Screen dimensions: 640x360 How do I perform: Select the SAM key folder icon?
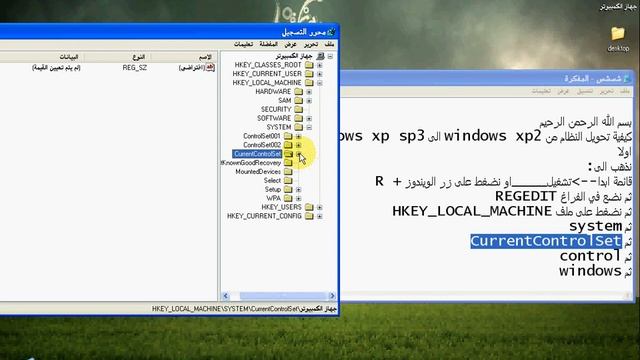299,100
